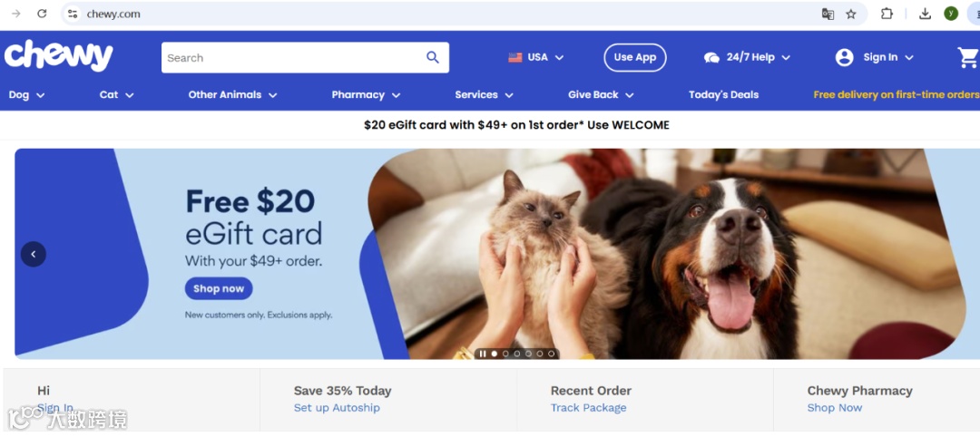Click the browser reload icon

(42, 14)
